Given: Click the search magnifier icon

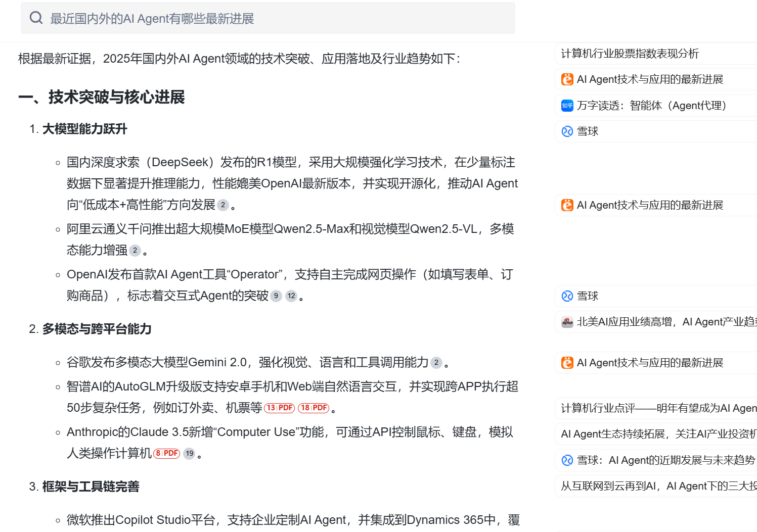Looking at the screenshot, I should tap(36, 18).
